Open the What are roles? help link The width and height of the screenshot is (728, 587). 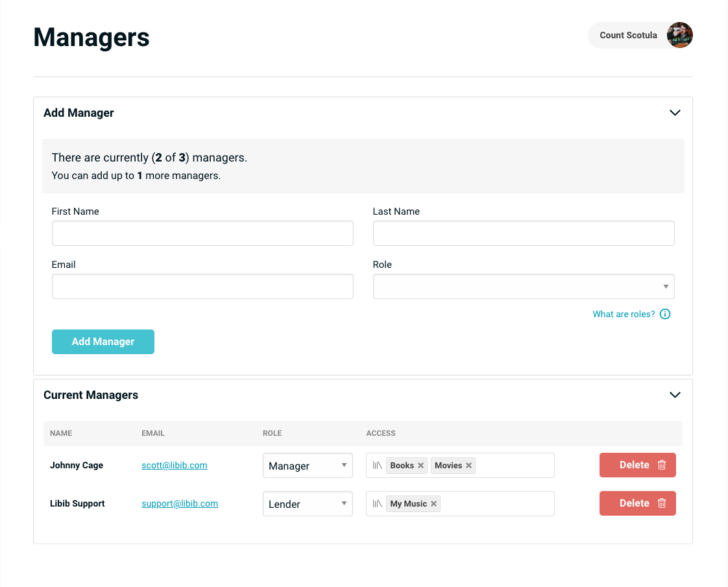622,314
